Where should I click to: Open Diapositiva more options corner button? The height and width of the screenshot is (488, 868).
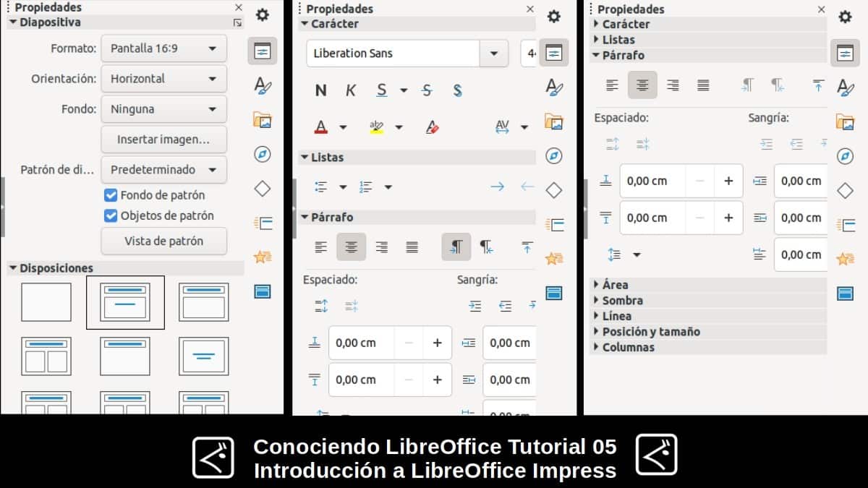coord(237,23)
